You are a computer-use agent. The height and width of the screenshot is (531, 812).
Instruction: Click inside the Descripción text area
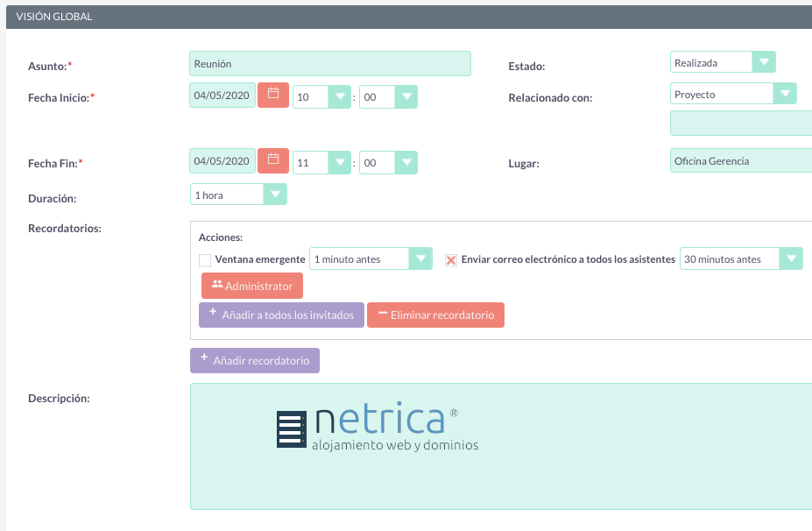[x=501, y=447]
